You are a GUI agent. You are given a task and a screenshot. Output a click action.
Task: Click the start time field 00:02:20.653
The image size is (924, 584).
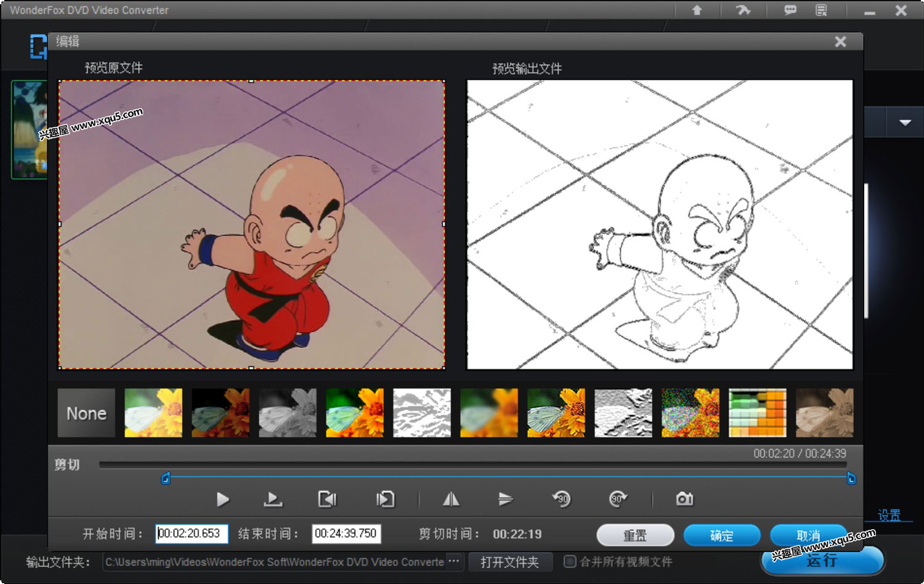click(x=192, y=533)
